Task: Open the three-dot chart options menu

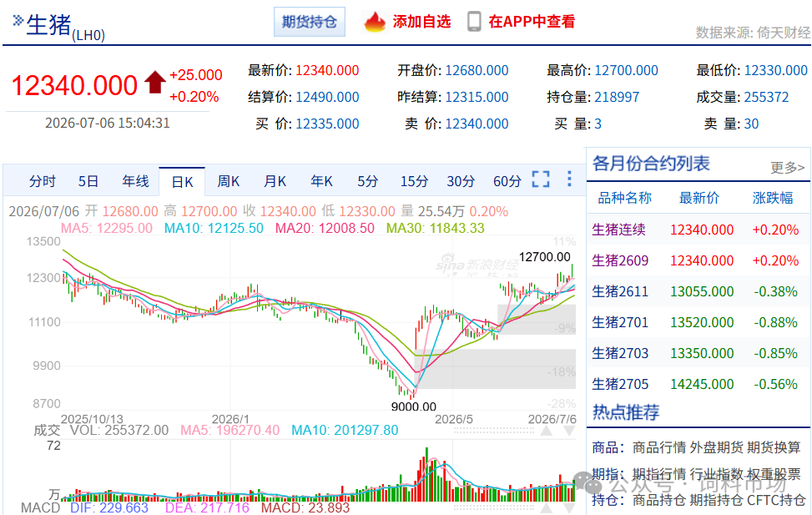Action: 569,179
